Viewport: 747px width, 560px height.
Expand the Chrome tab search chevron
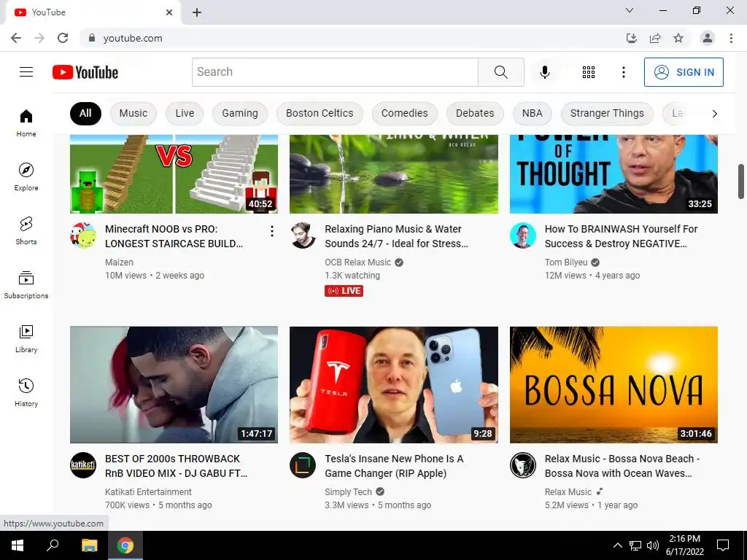630,10
